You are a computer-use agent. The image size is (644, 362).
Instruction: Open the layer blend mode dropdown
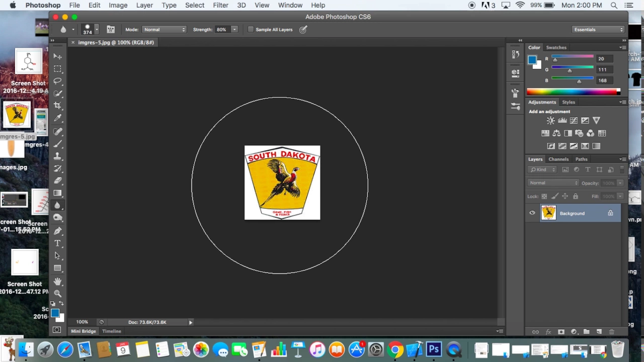tap(553, 183)
